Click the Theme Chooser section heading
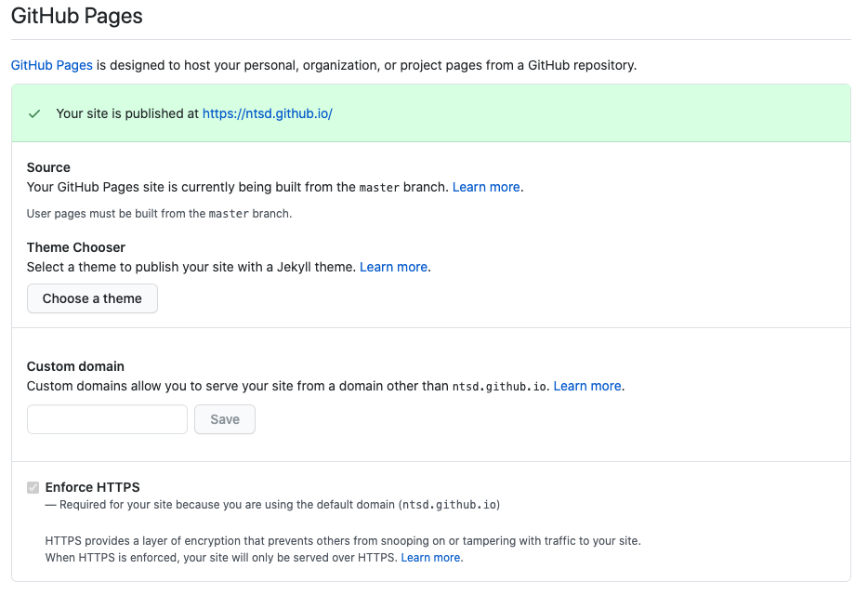 click(75, 247)
